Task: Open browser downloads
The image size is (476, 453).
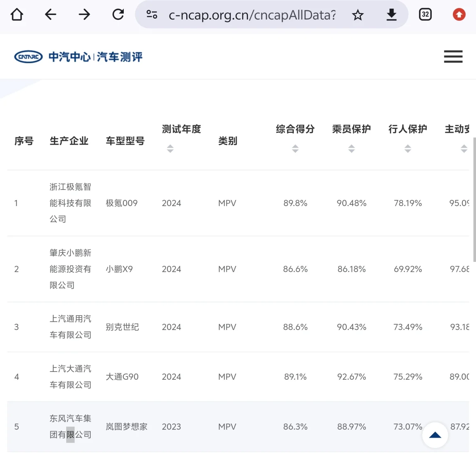Action: pos(391,15)
